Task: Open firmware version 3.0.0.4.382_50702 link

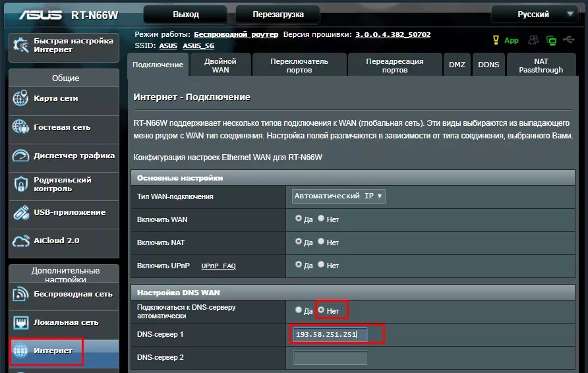Action: point(393,34)
